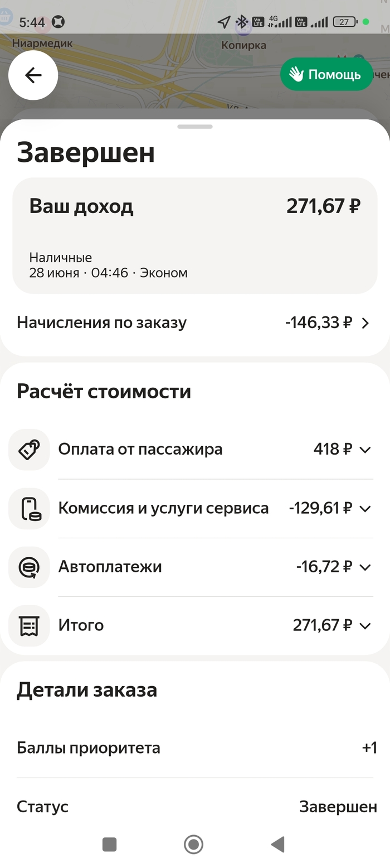Tap the bottom sheet drag handle
Screen dimensions: 390x868
coord(195,127)
